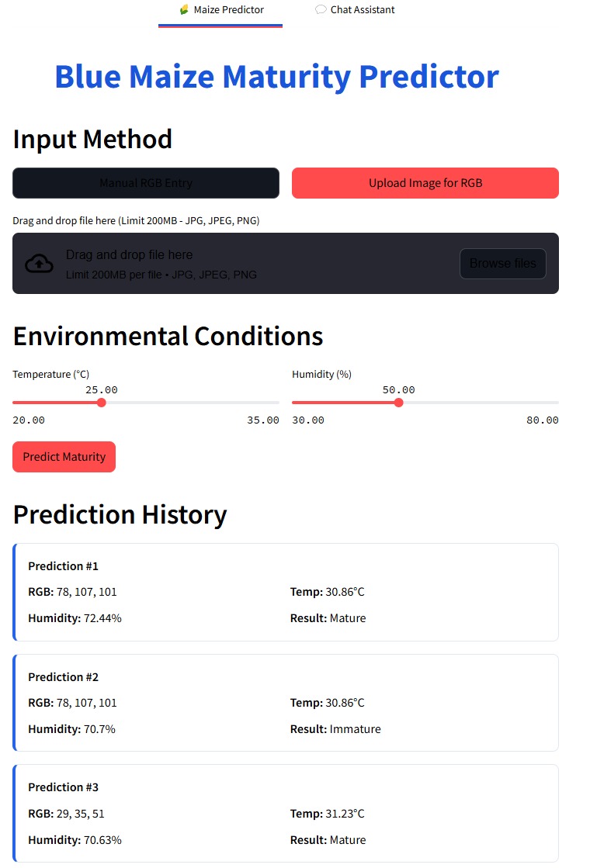This screenshot has height=868, width=590.
Task: Click the corn emoji icon in the tab bar
Action: coord(183,10)
